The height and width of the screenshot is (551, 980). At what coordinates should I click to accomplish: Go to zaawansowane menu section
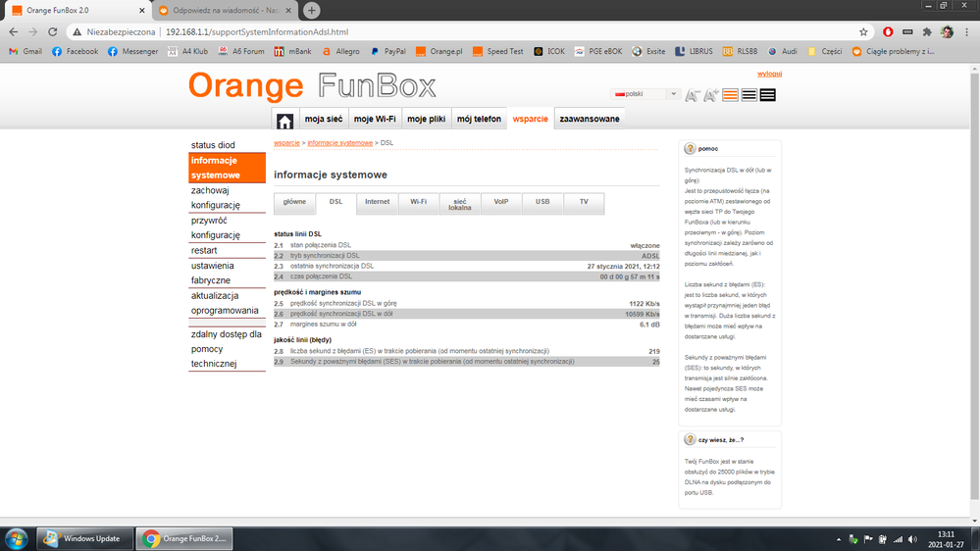click(589, 119)
